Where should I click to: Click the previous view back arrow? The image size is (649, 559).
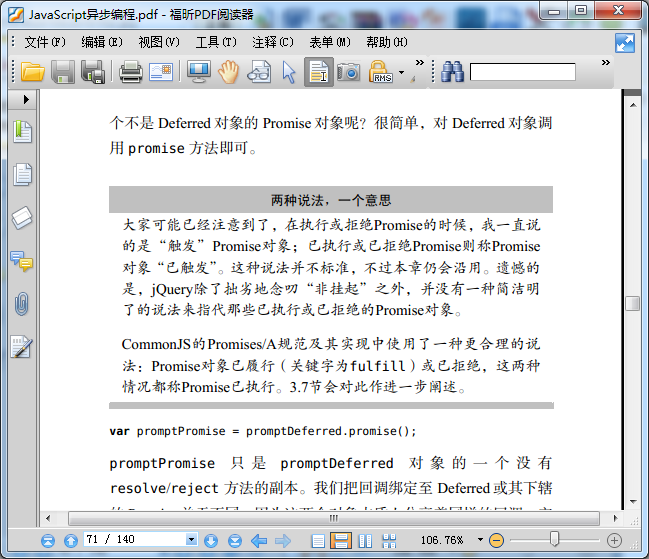coord(259,541)
